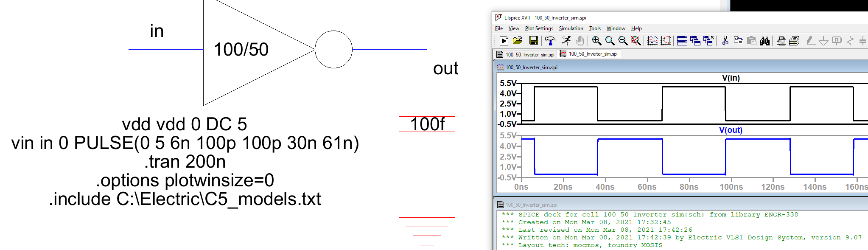Click the print icon in toolbar
868x250 pixels.
point(781,41)
